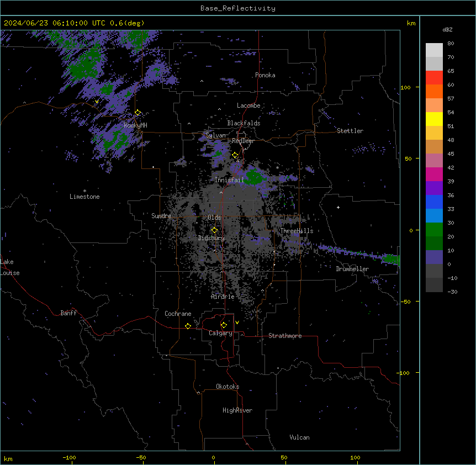Click the -50 tick on right km axis
The height and width of the screenshot is (465, 476).
tap(405, 302)
